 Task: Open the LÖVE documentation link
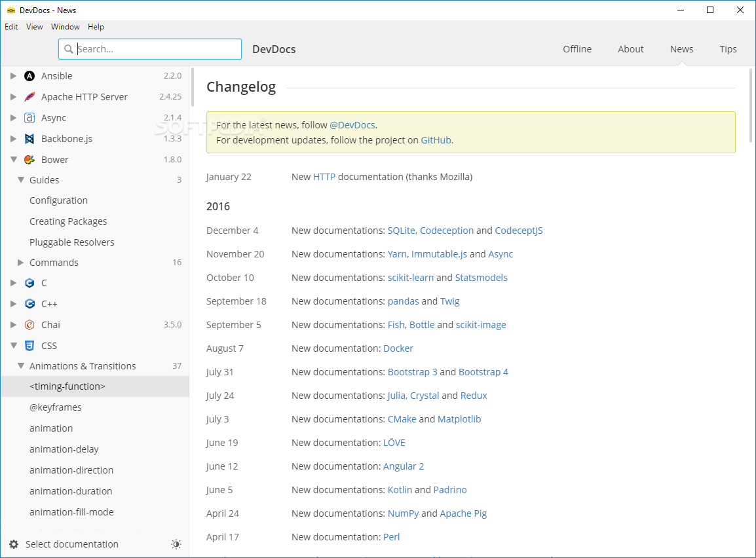[394, 443]
